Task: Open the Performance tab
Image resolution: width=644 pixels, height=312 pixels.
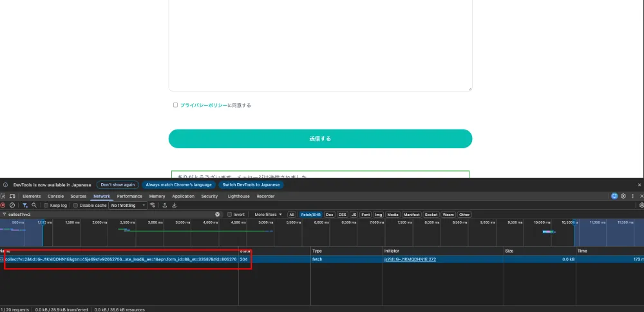Action: (129, 197)
